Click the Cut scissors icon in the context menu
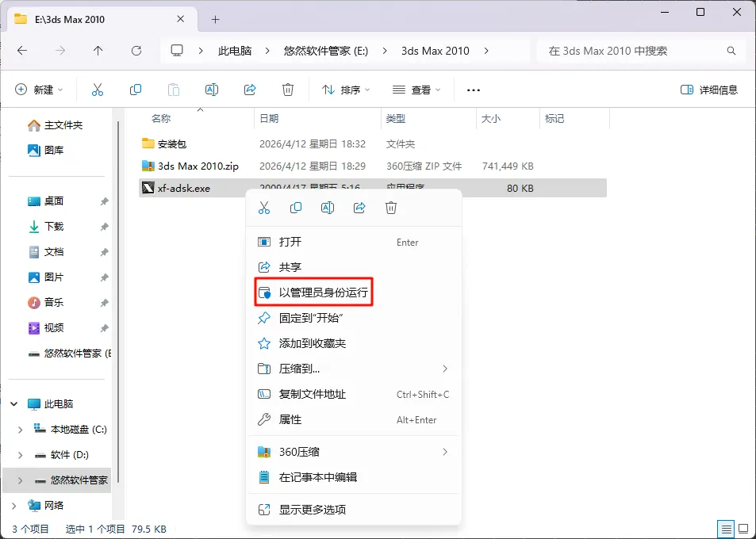Screen dimensions: 756x539 (263, 208)
